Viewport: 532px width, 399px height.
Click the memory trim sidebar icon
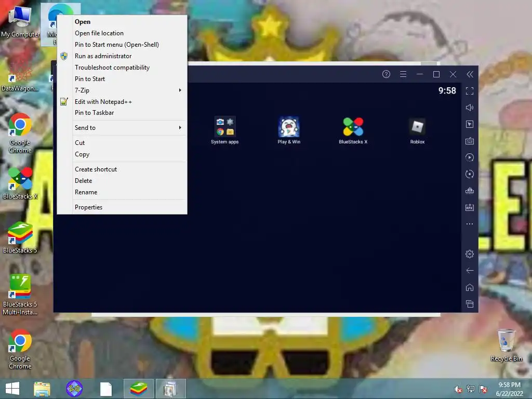[x=470, y=191]
